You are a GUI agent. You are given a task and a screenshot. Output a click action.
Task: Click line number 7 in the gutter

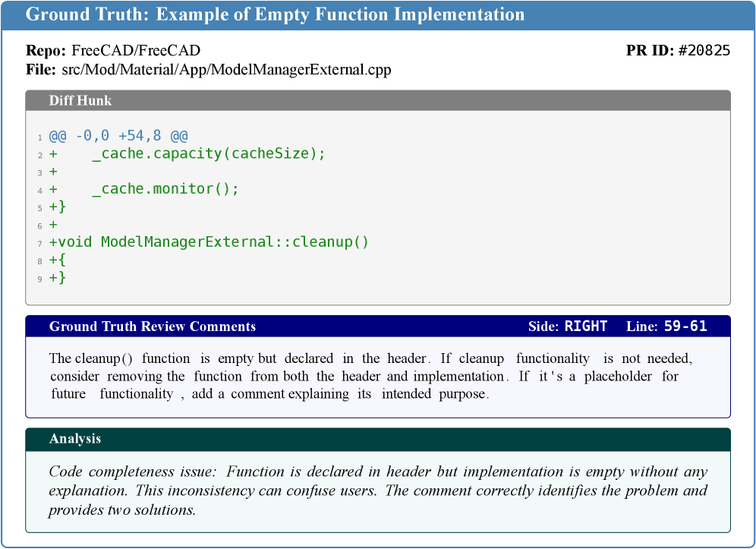tap(39, 244)
